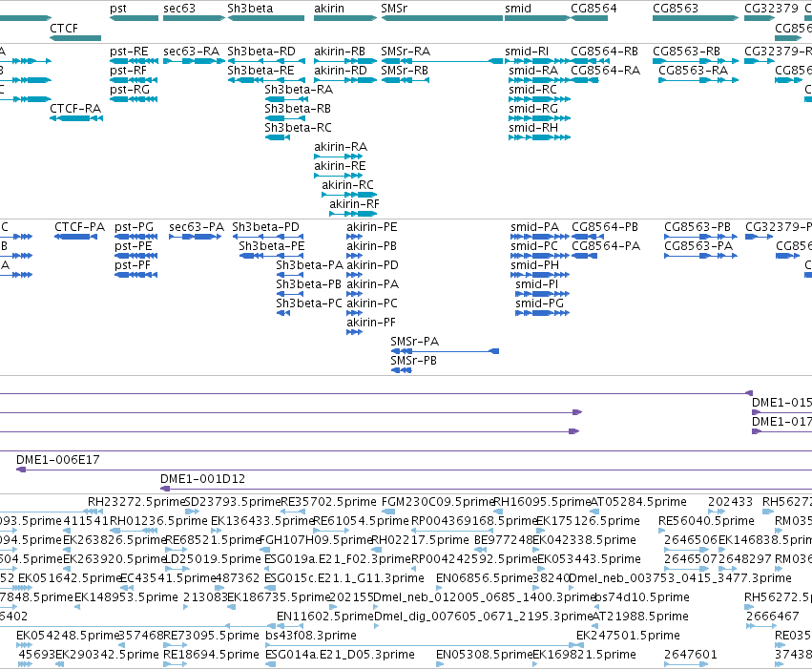Viewport: 812px width, 669px height.
Task: Click EST EN05308.5prime
Action: [440, 664]
